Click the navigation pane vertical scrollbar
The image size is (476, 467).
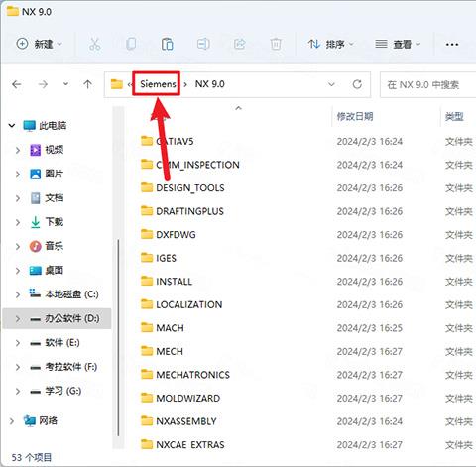pos(118,337)
